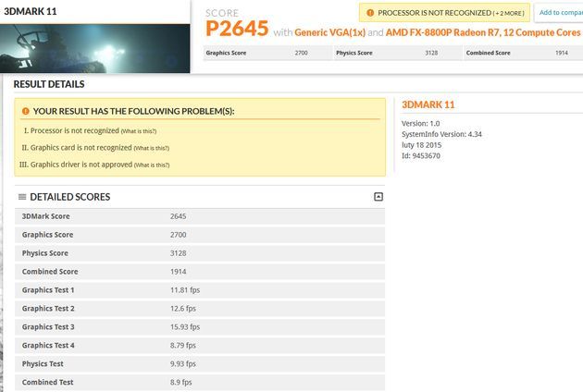This screenshot has height=392, width=583.
Task: Select the Graphics Score 2700 summary cell
Action: click(x=267, y=53)
